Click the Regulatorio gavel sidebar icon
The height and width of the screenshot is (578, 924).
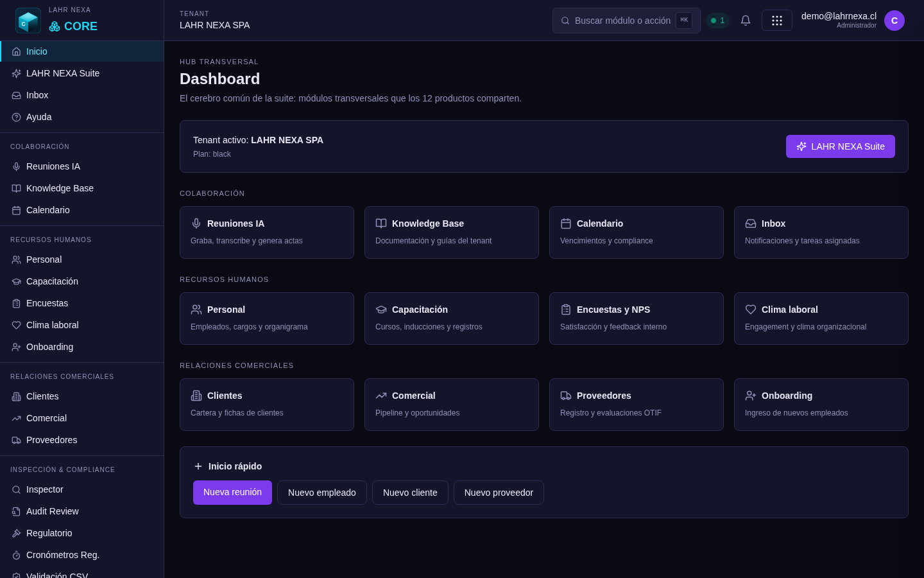(17, 533)
